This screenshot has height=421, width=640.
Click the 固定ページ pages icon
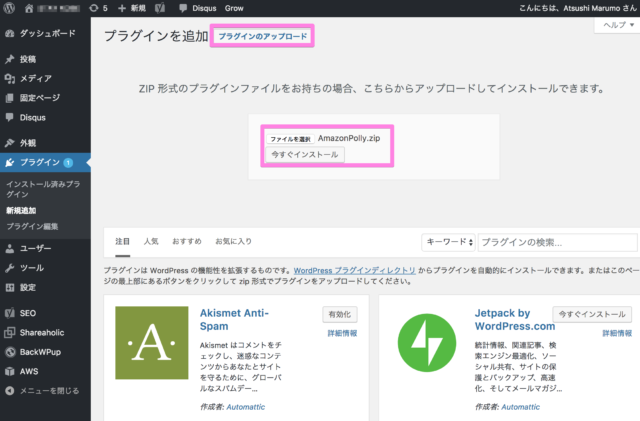[x=10, y=98]
